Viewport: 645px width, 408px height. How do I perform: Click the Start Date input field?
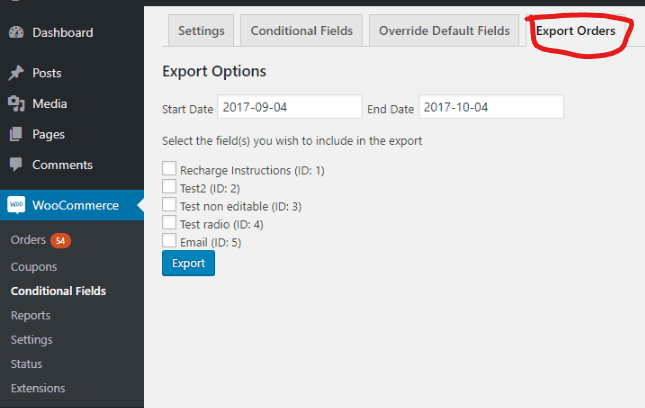coord(290,107)
